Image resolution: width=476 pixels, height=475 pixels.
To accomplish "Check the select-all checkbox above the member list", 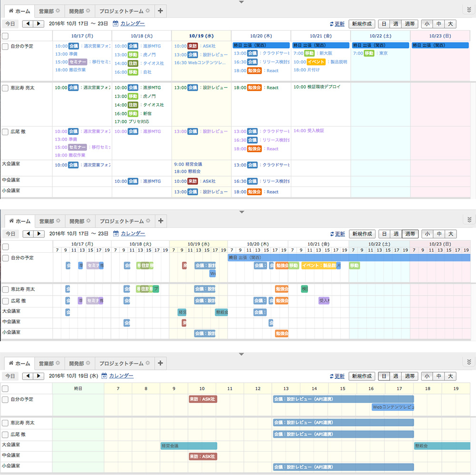I will [5, 36].
